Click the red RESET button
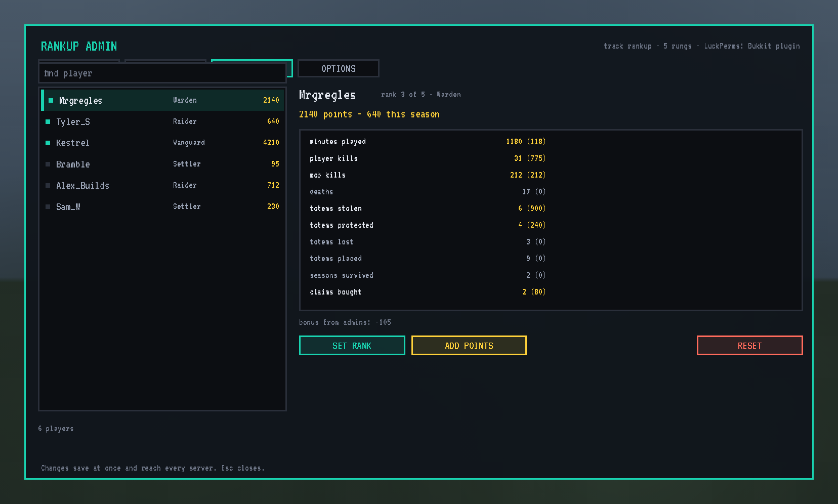Image resolution: width=838 pixels, height=504 pixels. pyautogui.click(x=750, y=346)
